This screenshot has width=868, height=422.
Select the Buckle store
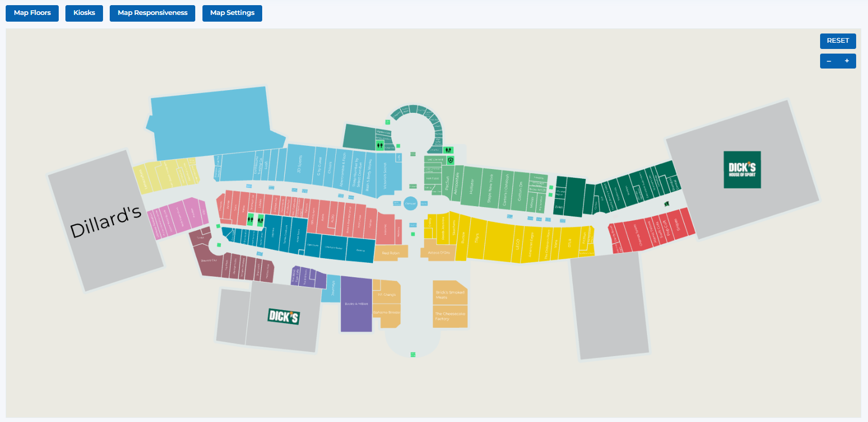click(463, 238)
